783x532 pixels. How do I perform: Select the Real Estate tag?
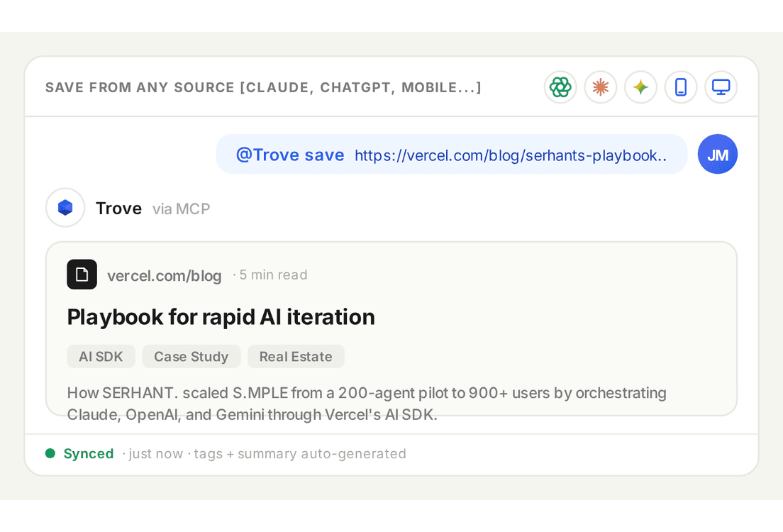(296, 356)
